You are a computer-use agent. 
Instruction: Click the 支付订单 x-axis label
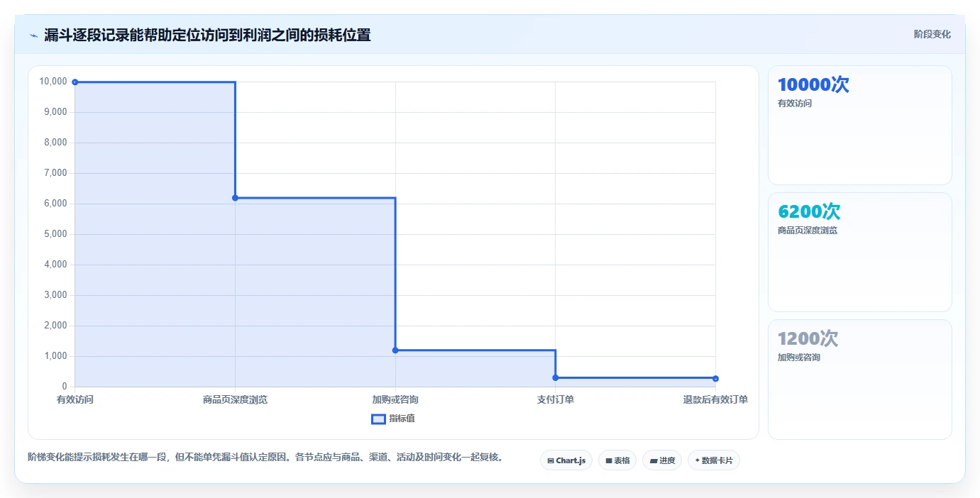(556, 399)
